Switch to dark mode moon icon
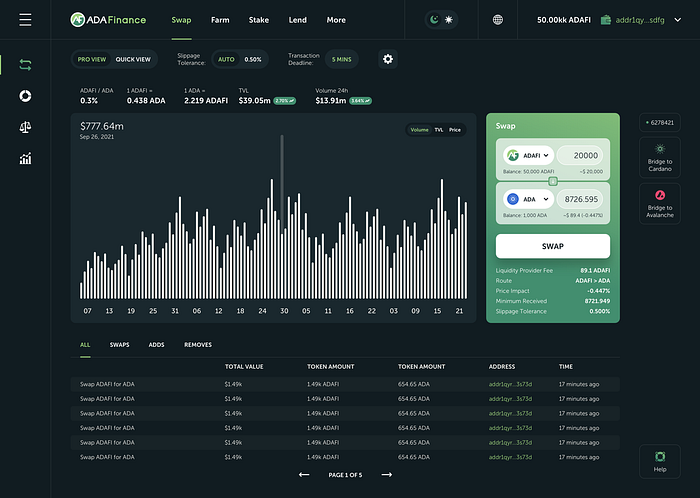The width and height of the screenshot is (700, 498). coord(434,20)
